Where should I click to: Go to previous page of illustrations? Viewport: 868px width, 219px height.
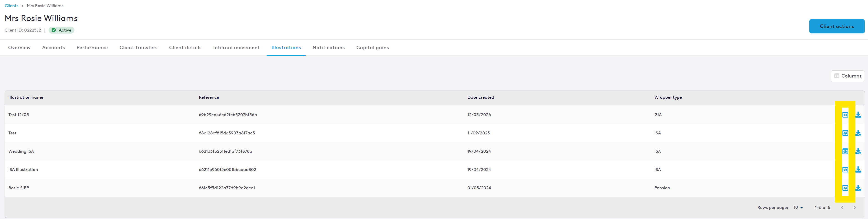(x=842, y=208)
